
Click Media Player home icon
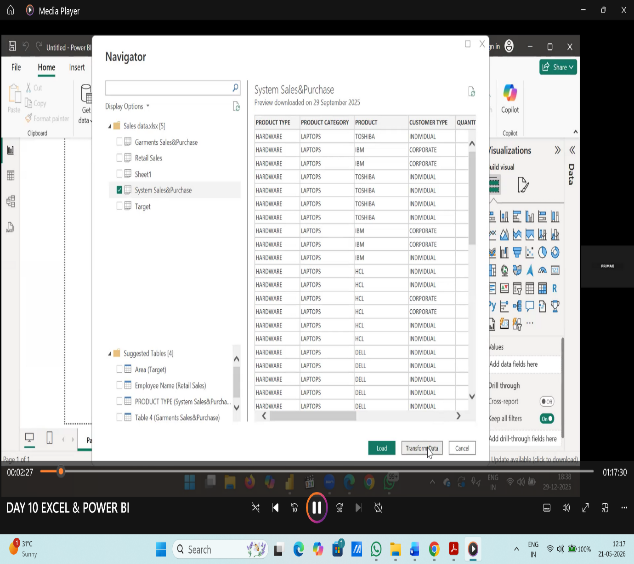pos(11,10)
